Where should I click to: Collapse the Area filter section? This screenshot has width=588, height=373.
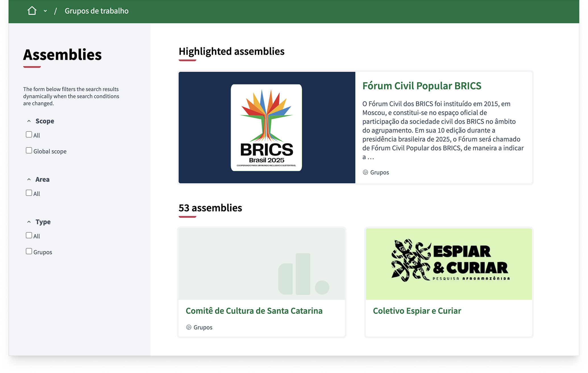pyautogui.click(x=29, y=179)
